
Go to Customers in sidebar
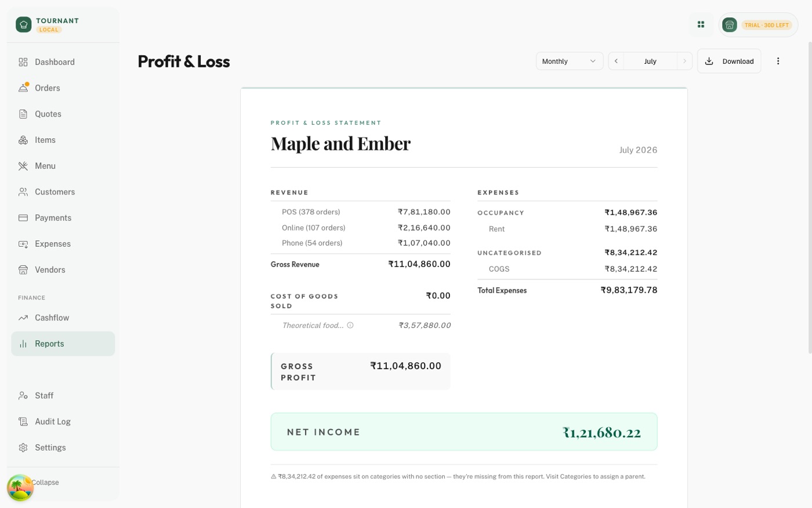[x=63, y=192]
